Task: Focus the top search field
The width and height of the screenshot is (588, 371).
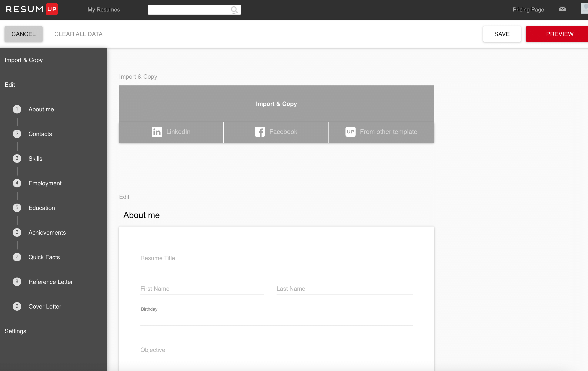Action: pos(194,10)
